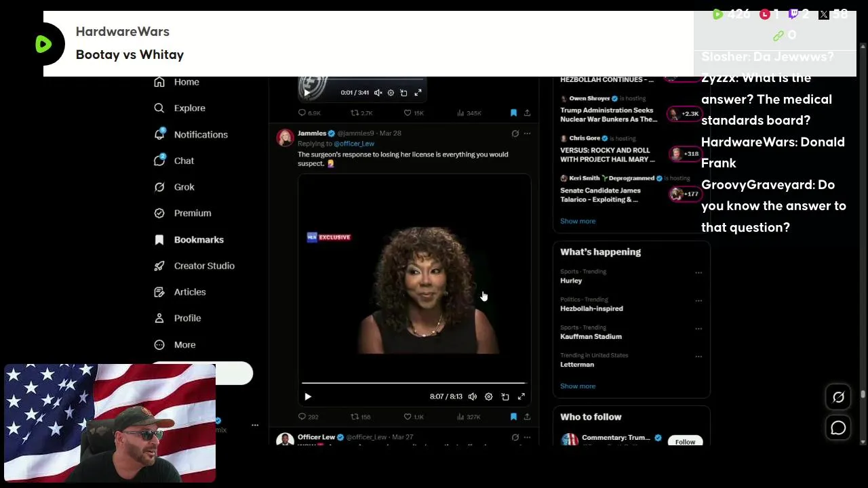Open Bookmarks in the sidebar
Viewport: 868px width, 488px height.
[189, 239]
